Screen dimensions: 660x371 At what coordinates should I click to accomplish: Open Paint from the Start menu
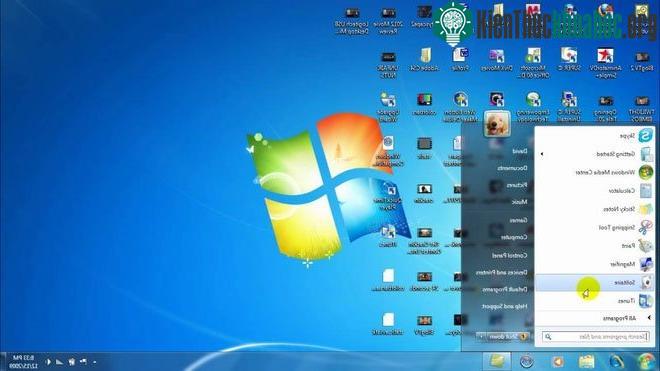tap(594, 246)
